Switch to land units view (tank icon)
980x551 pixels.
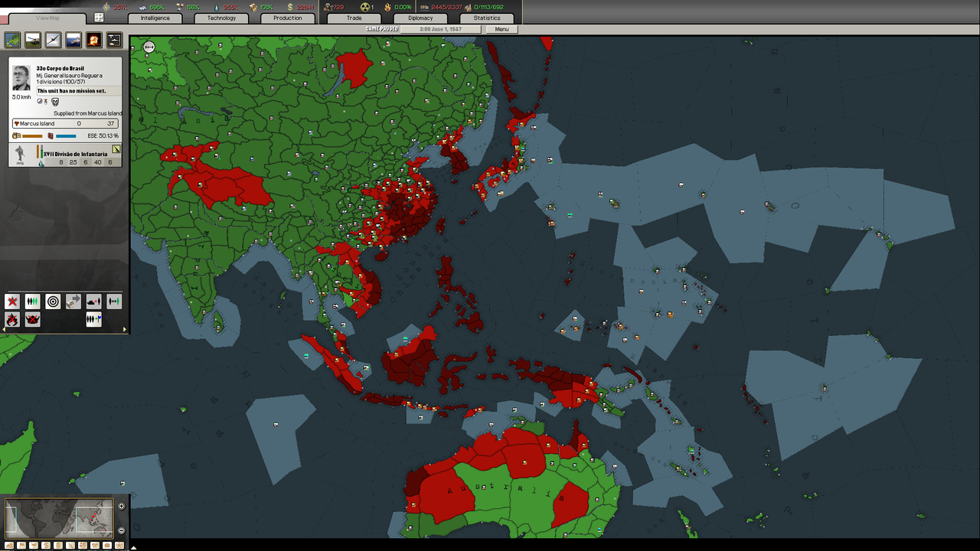tap(33, 40)
